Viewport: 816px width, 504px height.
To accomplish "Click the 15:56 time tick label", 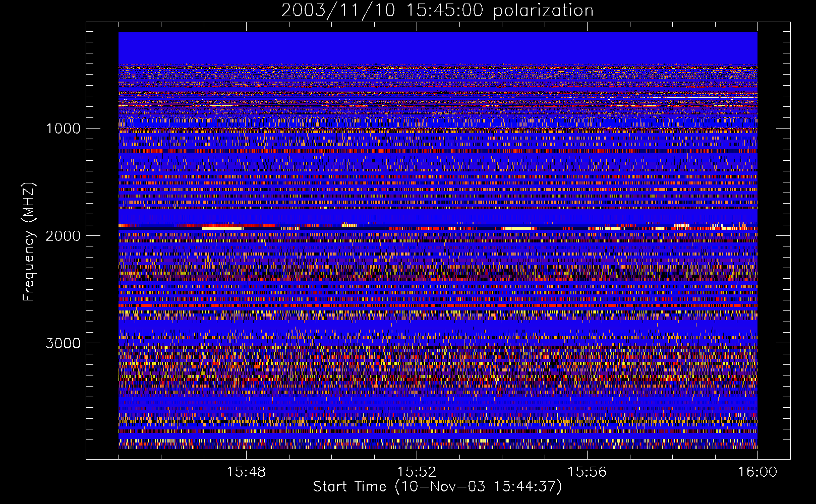I will pos(587,472).
